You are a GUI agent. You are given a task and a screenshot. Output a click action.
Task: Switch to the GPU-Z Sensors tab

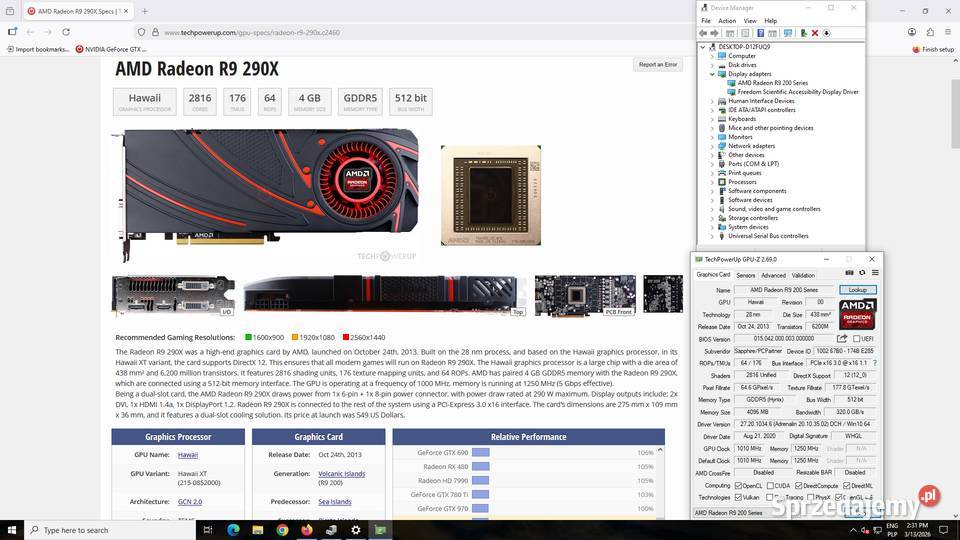tap(746, 275)
